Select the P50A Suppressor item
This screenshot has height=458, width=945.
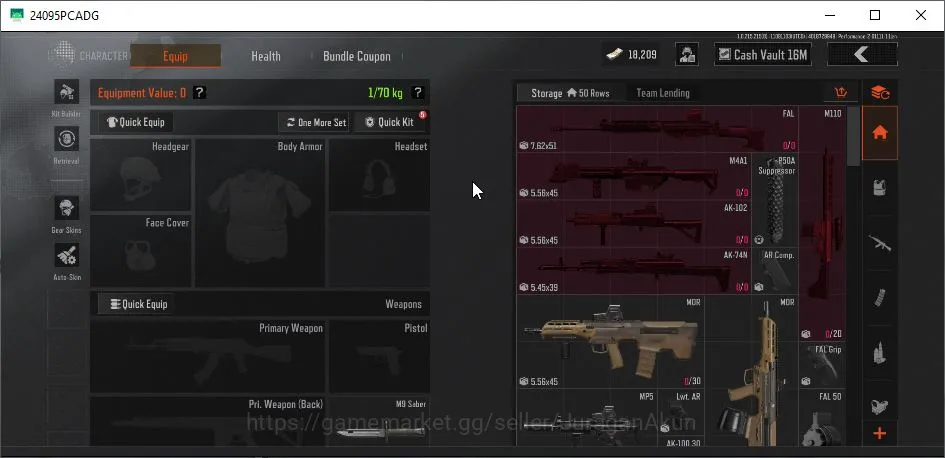775,200
